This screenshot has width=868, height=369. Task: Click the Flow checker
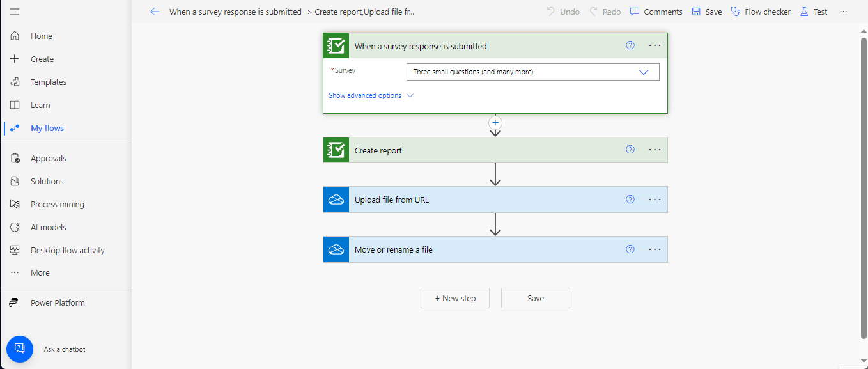coord(761,11)
